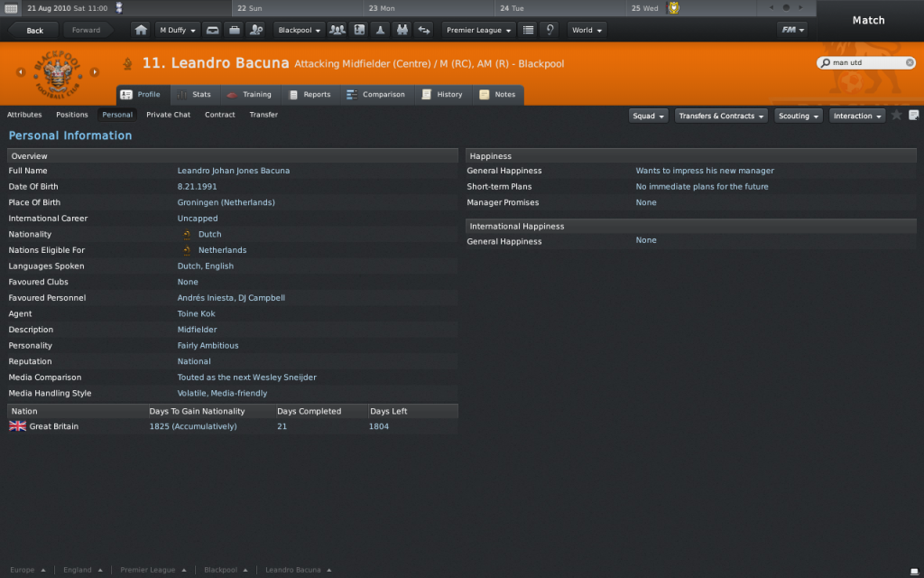Screen dimensions: 924x578
Task: Click the Forward button
Action: (86, 30)
